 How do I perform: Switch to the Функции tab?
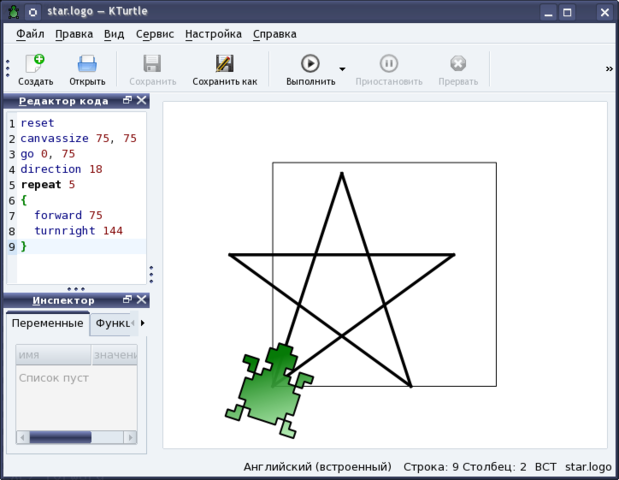click(x=113, y=323)
